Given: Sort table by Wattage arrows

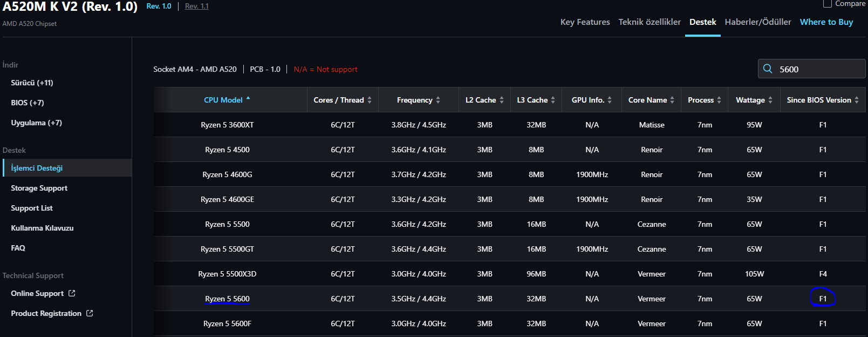Looking at the screenshot, I should pyautogui.click(x=770, y=100).
